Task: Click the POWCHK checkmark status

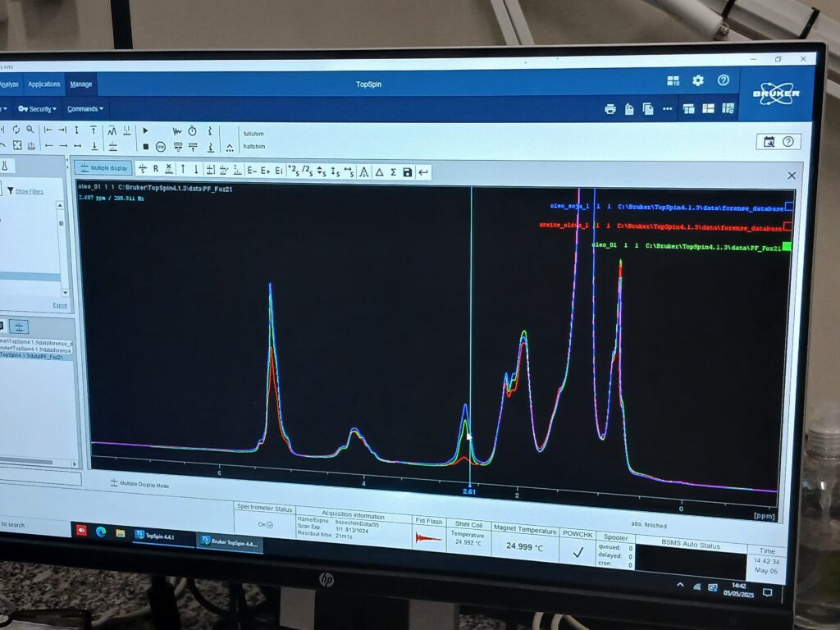Action: tap(577, 552)
